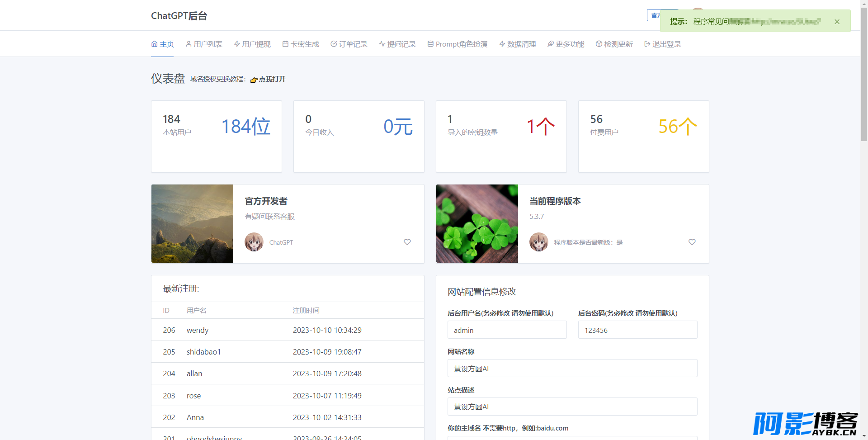Click the 付费用户 56个 card
Image resolution: width=868 pixels, height=440 pixels.
[644, 137]
